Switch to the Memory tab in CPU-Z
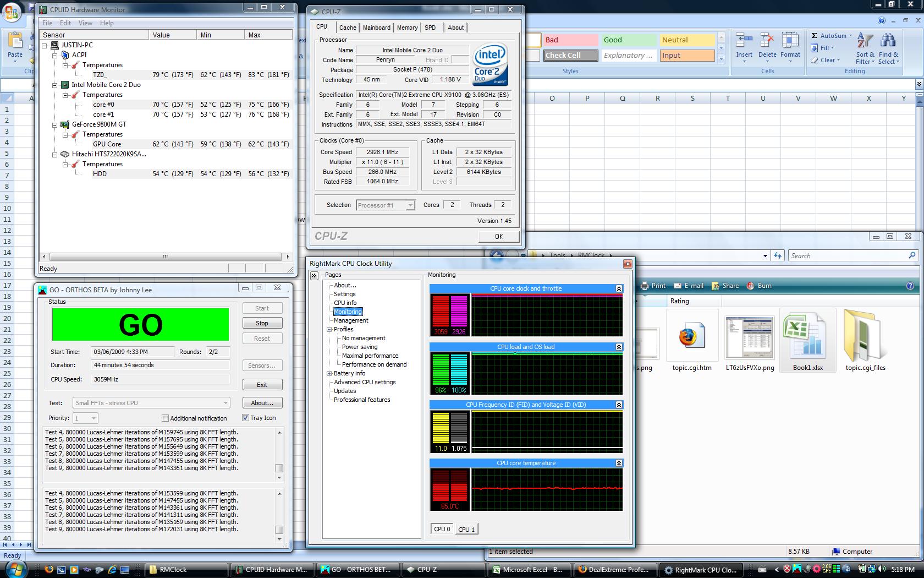924x578 pixels. [x=407, y=28]
